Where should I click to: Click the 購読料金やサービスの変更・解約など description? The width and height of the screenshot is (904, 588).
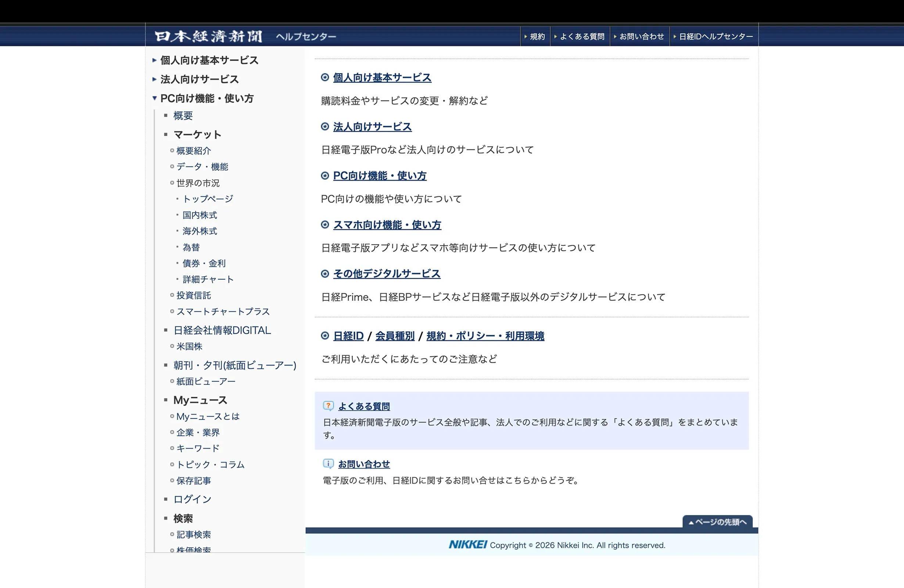pos(405,101)
